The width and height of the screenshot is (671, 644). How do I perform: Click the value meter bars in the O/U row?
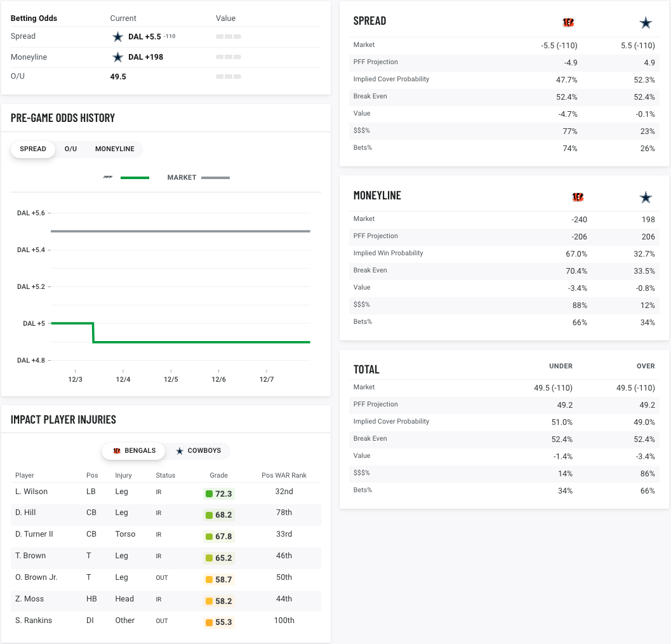(x=229, y=77)
